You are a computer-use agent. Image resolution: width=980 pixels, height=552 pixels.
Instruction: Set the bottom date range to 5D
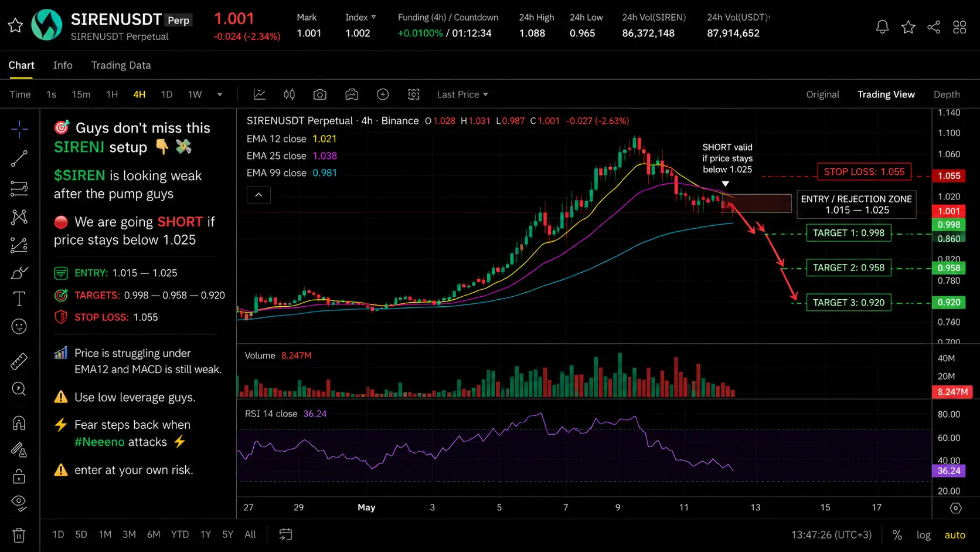point(81,534)
